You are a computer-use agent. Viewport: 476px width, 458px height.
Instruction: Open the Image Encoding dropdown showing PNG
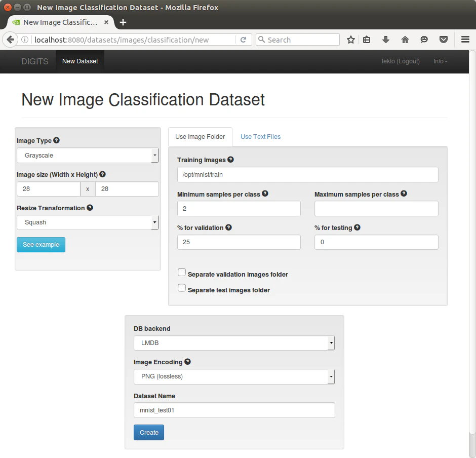(234, 376)
